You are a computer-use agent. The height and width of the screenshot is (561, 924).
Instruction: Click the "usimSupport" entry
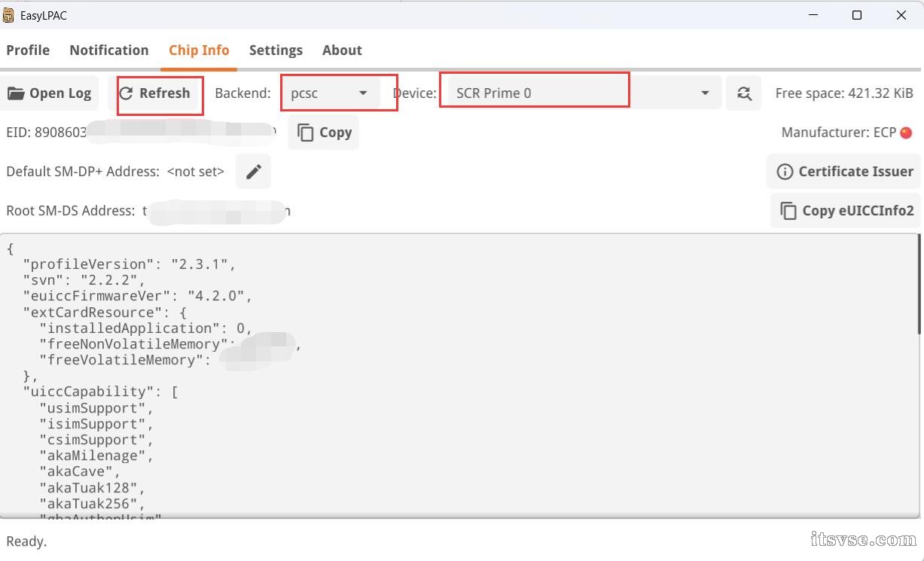coord(96,408)
